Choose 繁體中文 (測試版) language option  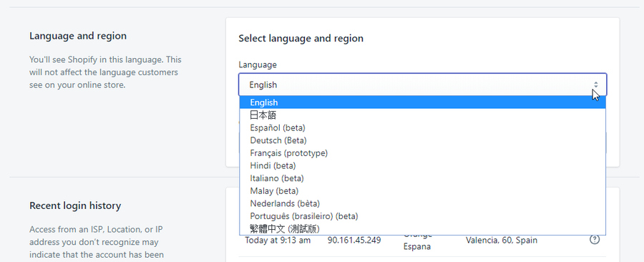422,228
